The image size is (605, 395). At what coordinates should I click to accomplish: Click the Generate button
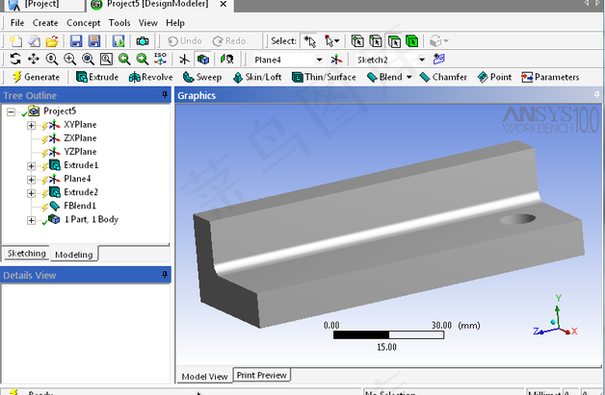[36, 77]
